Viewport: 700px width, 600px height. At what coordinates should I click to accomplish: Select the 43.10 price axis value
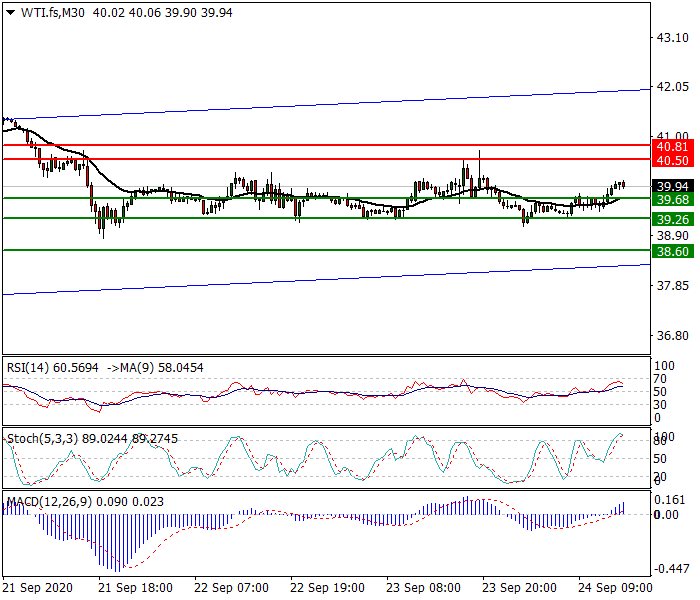coord(673,38)
